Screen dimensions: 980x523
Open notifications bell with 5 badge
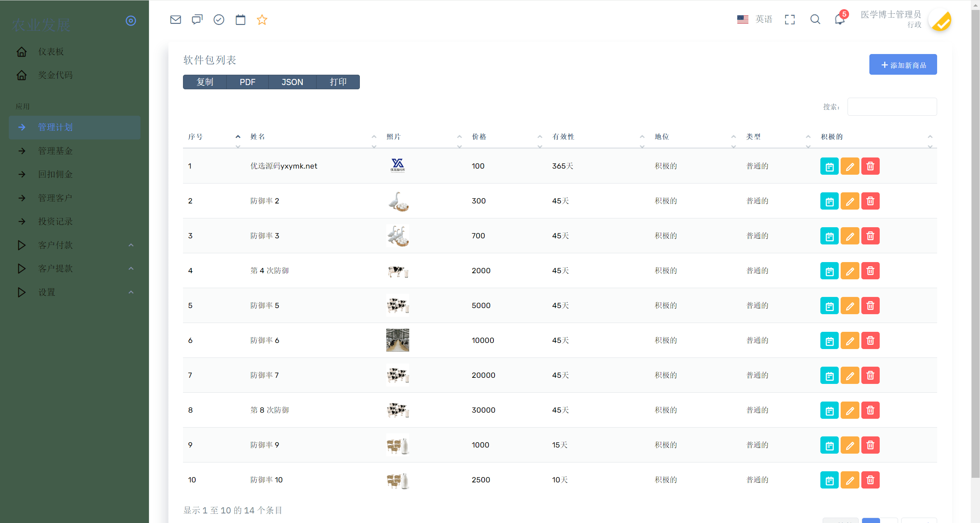[x=840, y=18]
